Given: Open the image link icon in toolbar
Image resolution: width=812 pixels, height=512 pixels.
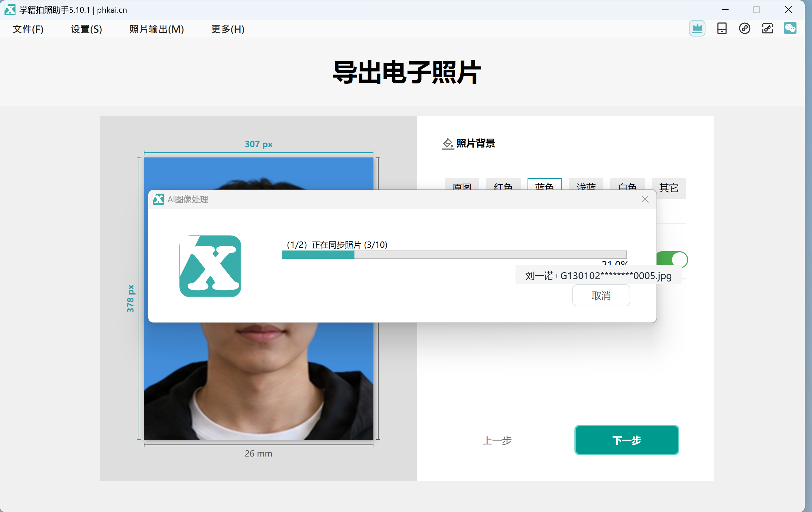Looking at the screenshot, I should pyautogui.click(x=767, y=28).
